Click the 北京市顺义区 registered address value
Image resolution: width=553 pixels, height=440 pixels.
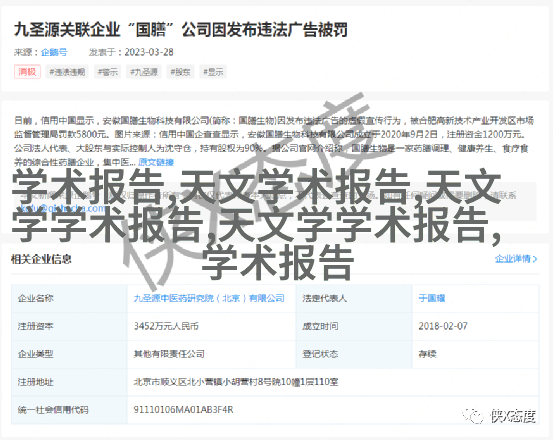236,382
